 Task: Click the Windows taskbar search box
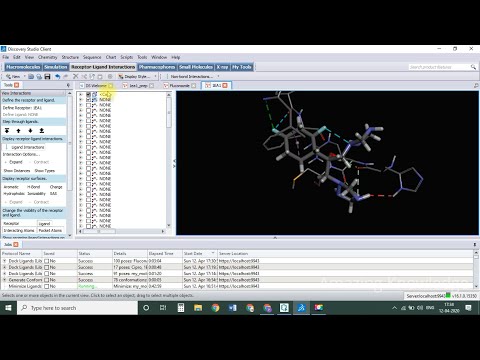click(x=77, y=308)
